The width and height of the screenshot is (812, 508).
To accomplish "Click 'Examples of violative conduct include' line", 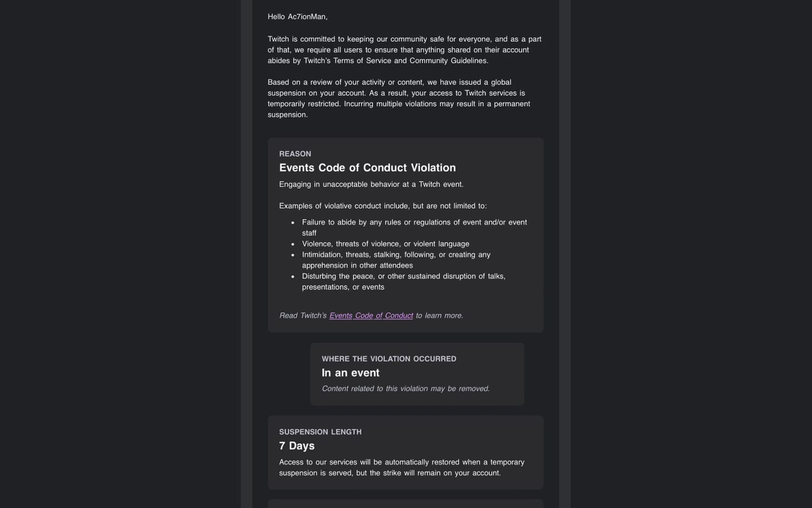I will [x=383, y=206].
